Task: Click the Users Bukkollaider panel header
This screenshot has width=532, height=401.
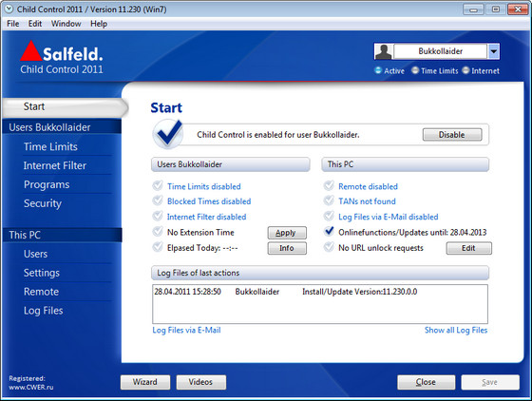Action: pos(230,164)
